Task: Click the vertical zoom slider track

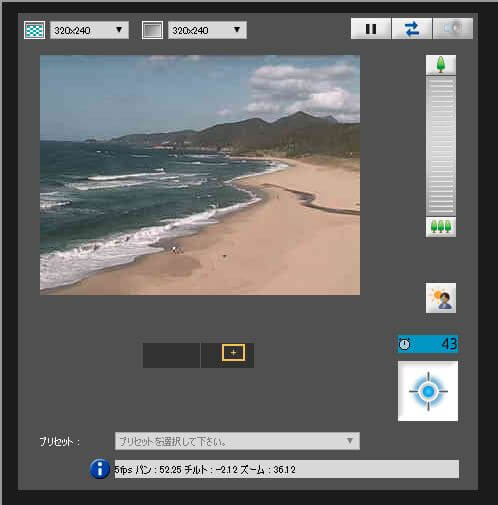Action: pyautogui.click(x=441, y=146)
